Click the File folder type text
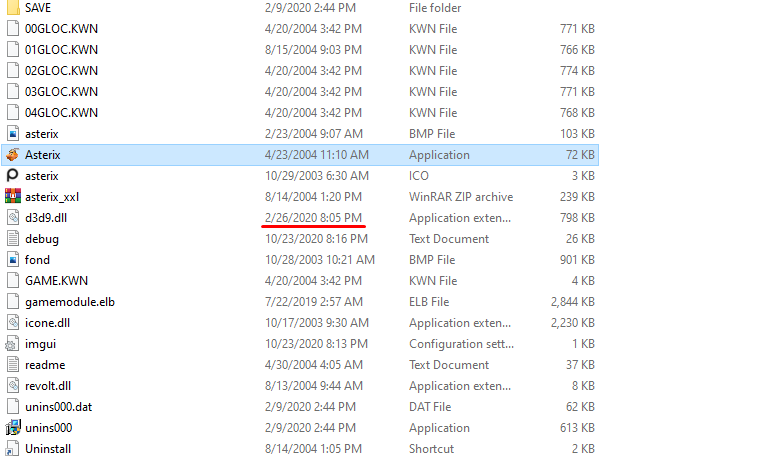The height and width of the screenshot is (461, 757). click(435, 8)
